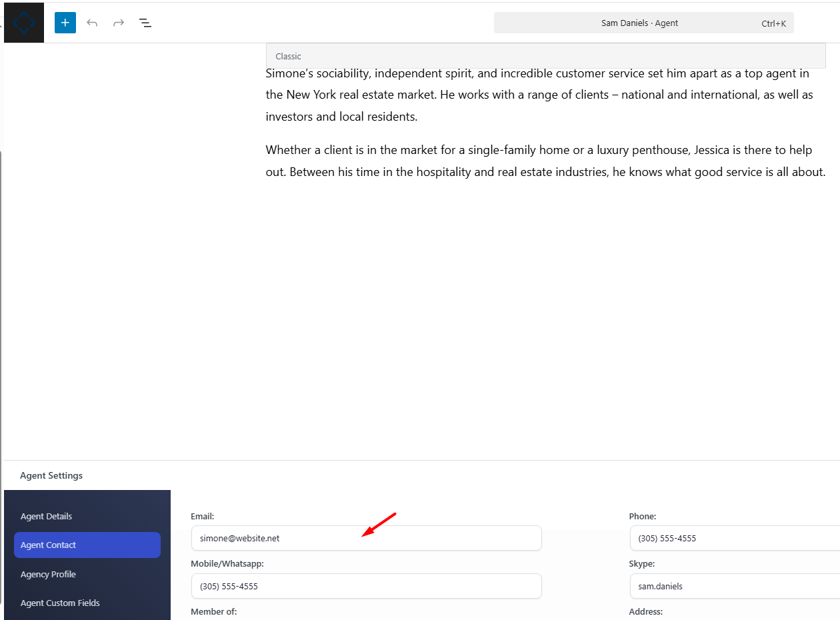Click the Address: label
Image resolution: width=840 pixels, height=620 pixels.
(645, 611)
